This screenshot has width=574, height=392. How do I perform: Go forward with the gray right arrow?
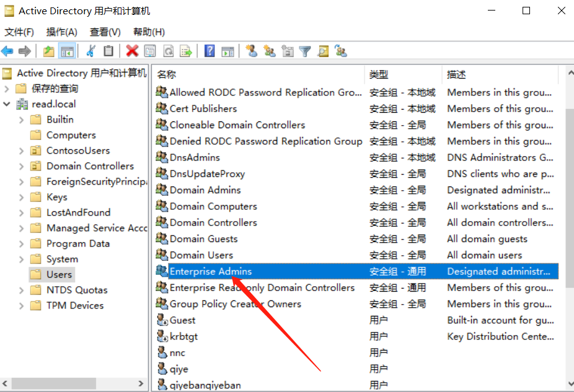tap(25, 51)
